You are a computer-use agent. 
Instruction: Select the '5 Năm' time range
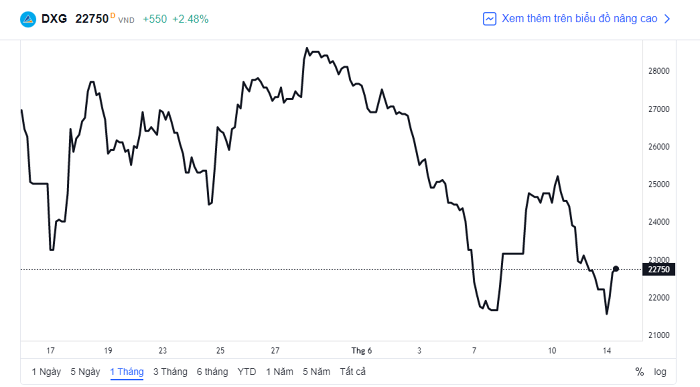click(316, 372)
